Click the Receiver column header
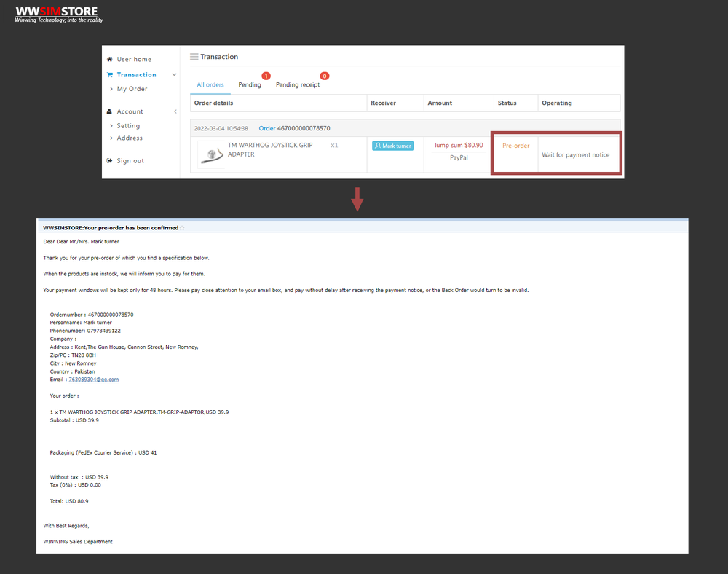Image resolution: width=728 pixels, height=574 pixels. [383, 103]
